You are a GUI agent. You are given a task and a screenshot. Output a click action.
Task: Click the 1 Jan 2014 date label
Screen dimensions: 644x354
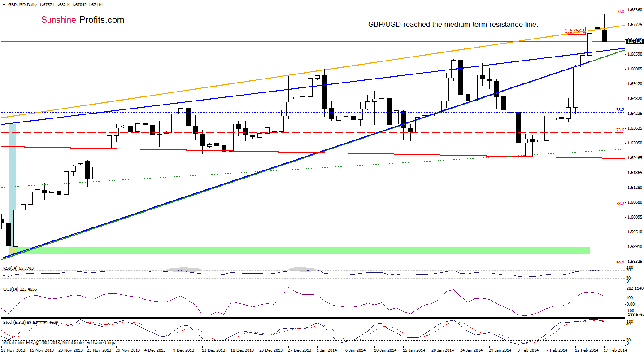click(326, 350)
